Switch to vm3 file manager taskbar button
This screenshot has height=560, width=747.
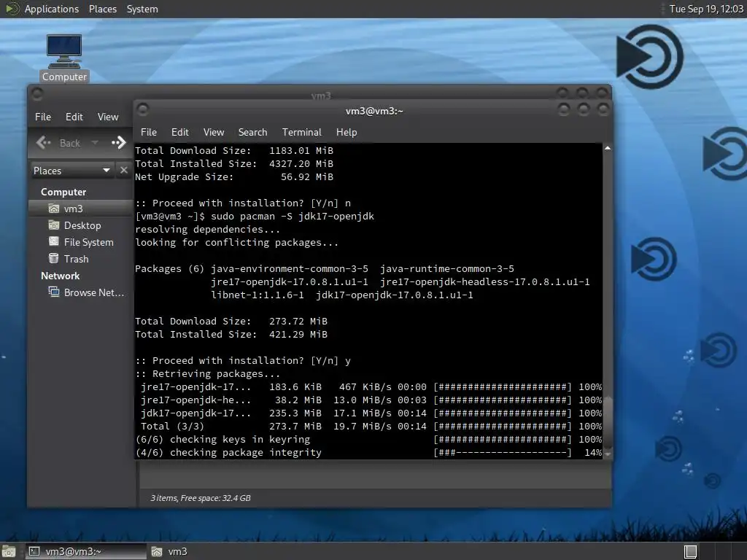tap(169, 551)
